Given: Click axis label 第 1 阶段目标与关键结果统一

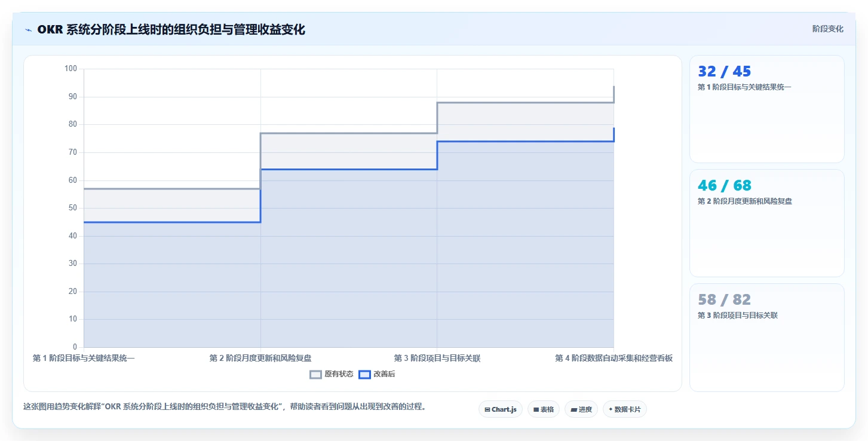Looking at the screenshot, I should [84, 359].
